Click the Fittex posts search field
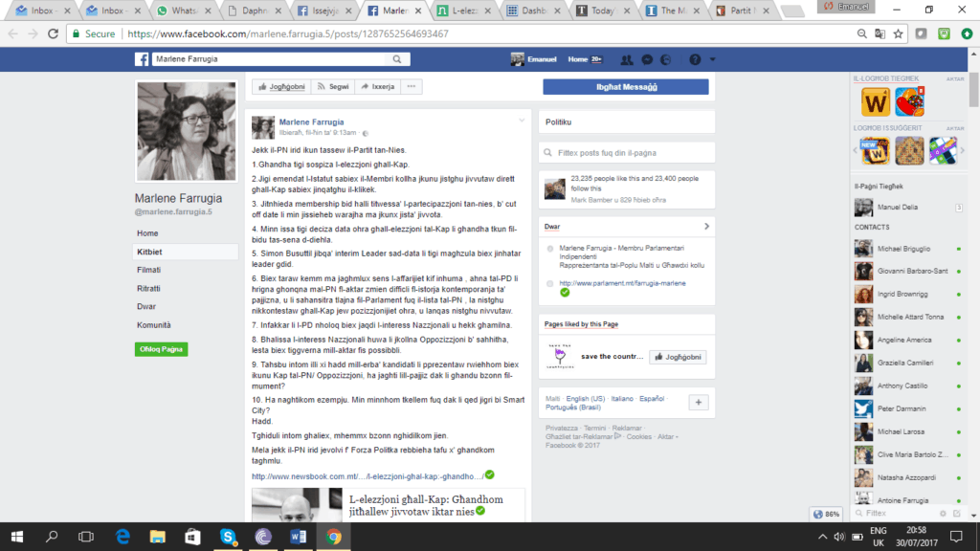 (x=625, y=153)
